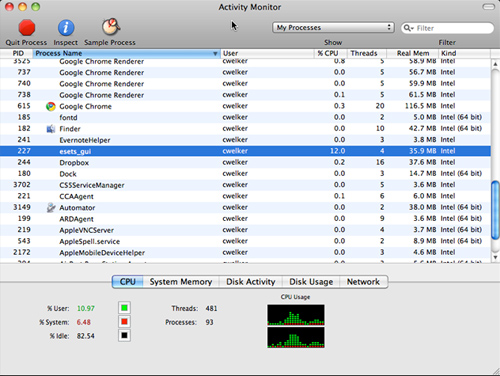
Task: Sort by the Real Mem column header
Action: pyautogui.click(x=413, y=53)
